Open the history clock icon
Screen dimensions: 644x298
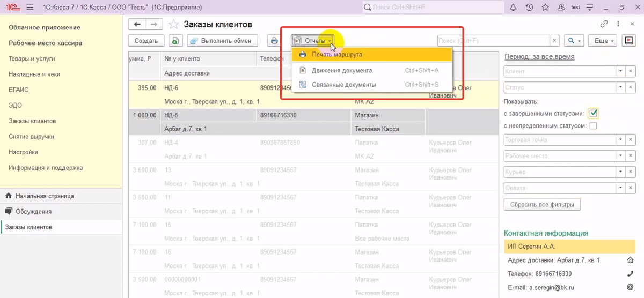point(529,8)
